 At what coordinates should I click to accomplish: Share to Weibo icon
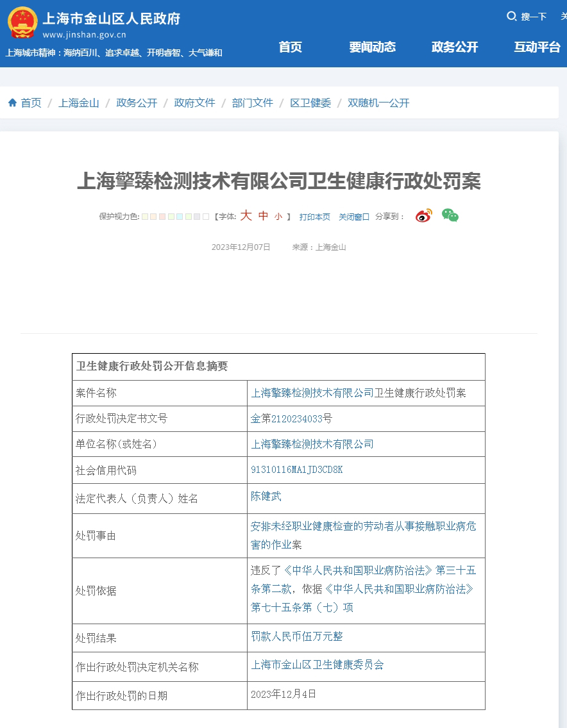pyautogui.click(x=423, y=216)
